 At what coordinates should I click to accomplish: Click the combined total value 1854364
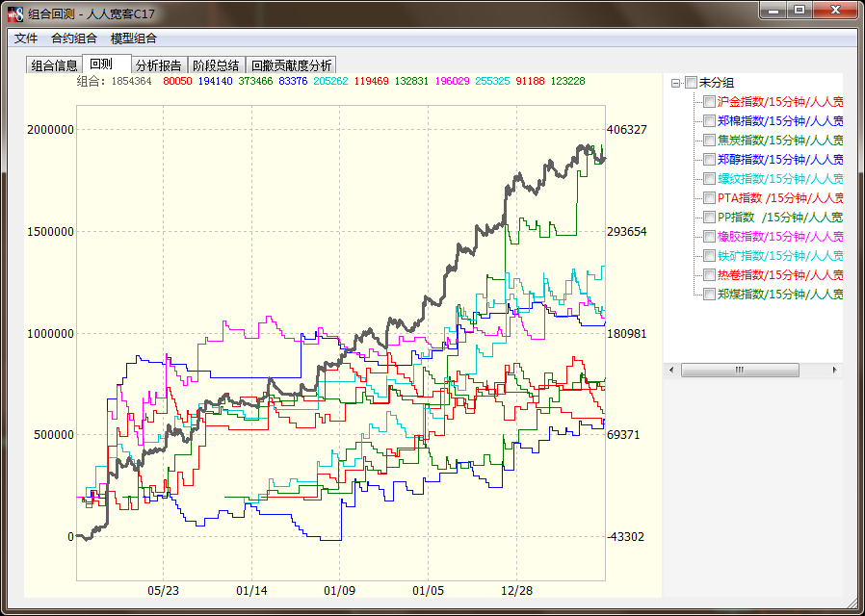pos(131,81)
